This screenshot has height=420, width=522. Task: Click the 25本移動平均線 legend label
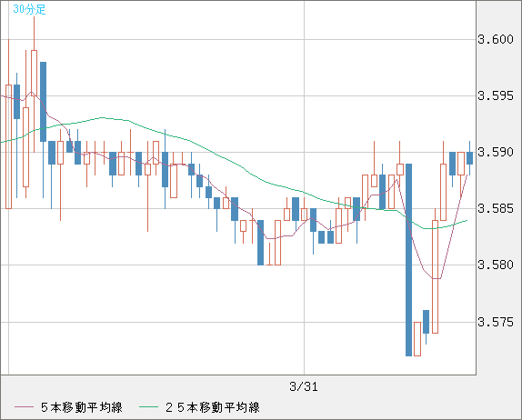213,407
